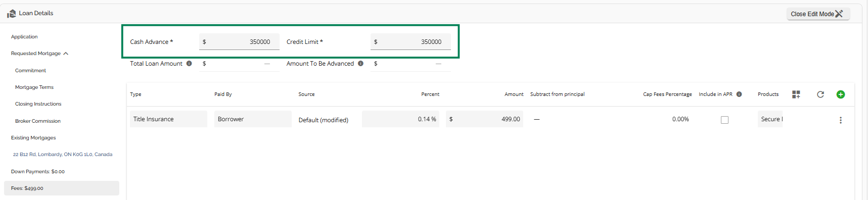Click info icon beside Amount To Be Advanced
This screenshot has width=868, height=200.
360,64
